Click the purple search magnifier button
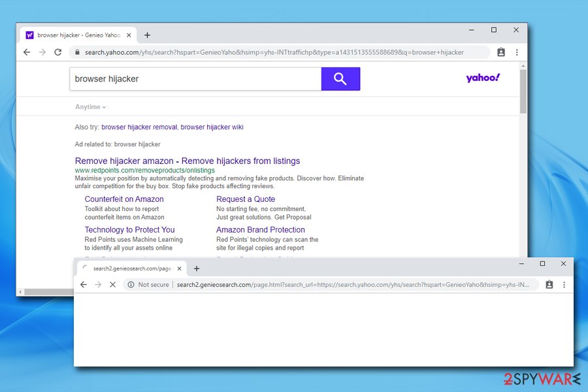 coord(340,79)
